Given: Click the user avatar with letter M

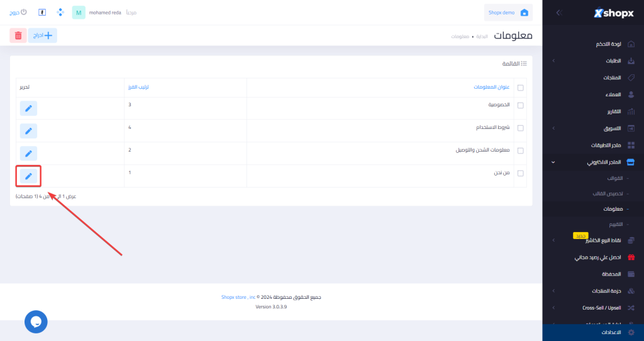Looking at the screenshot, I should point(79,13).
